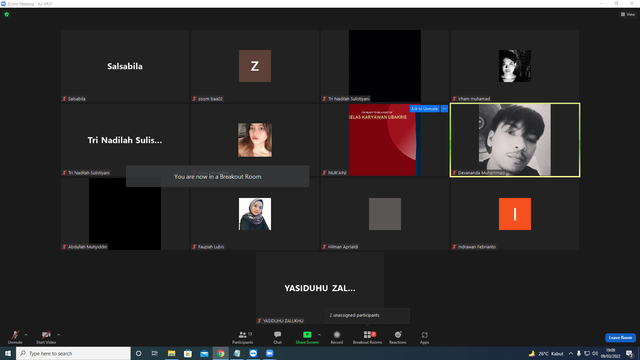Open volume control in system tray
This screenshot has height=360, width=640.
pos(595,353)
